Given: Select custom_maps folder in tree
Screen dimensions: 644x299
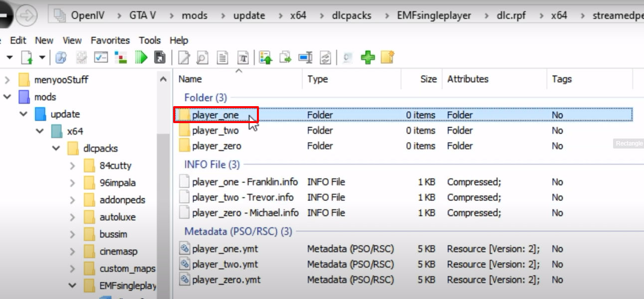Looking at the screenshot, I should (x=127, y=269).
